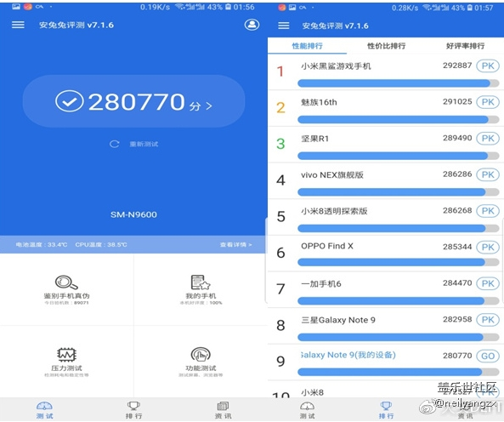Select 一加手机6 entry name
This screenshot has height=422, width=504.
coord(321,284)
